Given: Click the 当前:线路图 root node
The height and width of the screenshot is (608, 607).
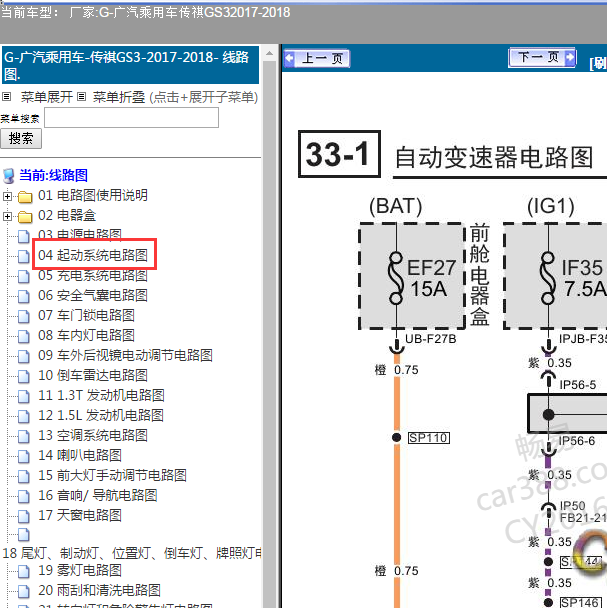Looking at the screenshot, I should [53, 175].
